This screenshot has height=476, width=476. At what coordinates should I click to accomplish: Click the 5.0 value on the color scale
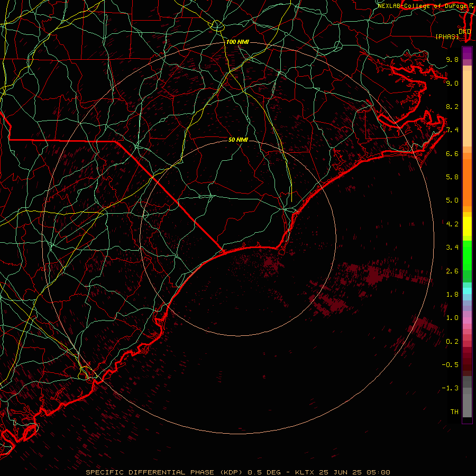pyautogui.click(x=452, y=200)
